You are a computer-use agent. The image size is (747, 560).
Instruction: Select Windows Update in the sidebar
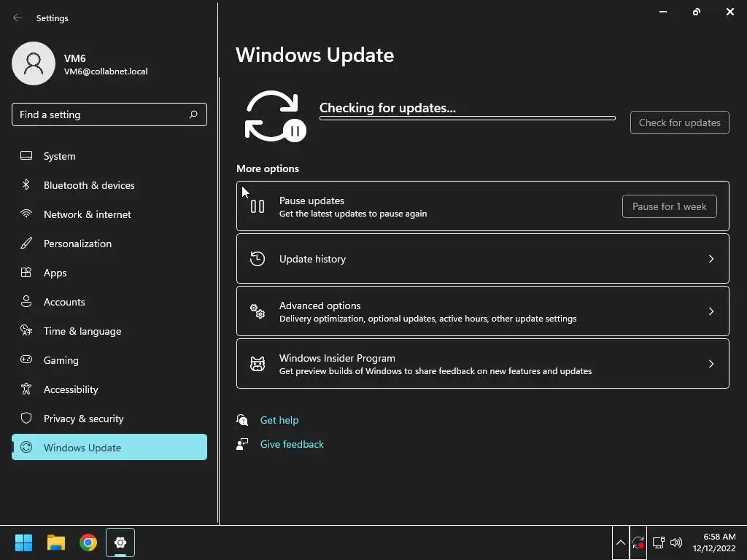coord(109,447)
